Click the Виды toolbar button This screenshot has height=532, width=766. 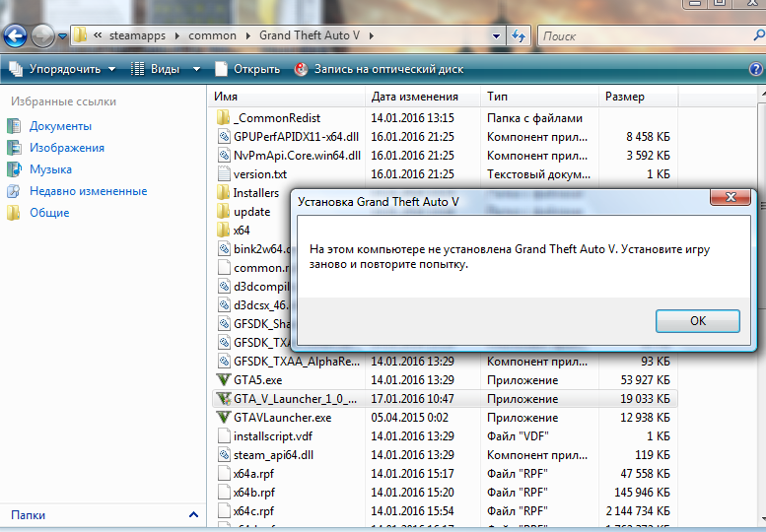tap(156, 69)
